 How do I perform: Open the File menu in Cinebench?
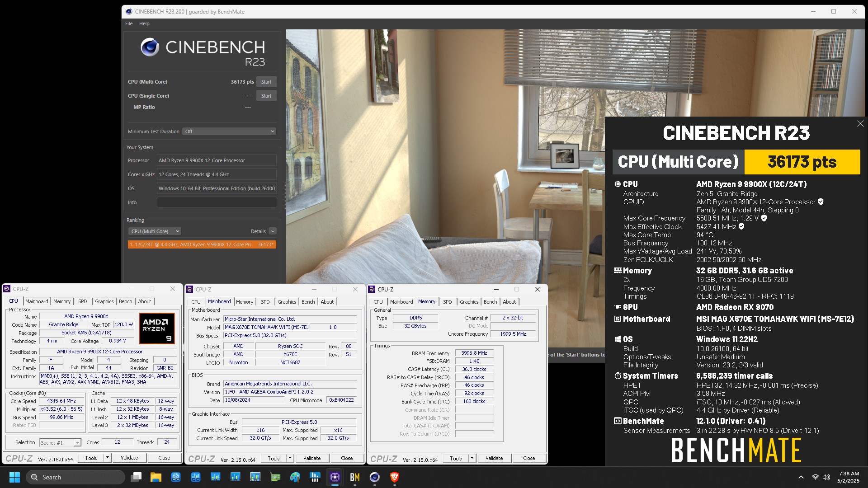pyautogui.click(x=129, y=23)
